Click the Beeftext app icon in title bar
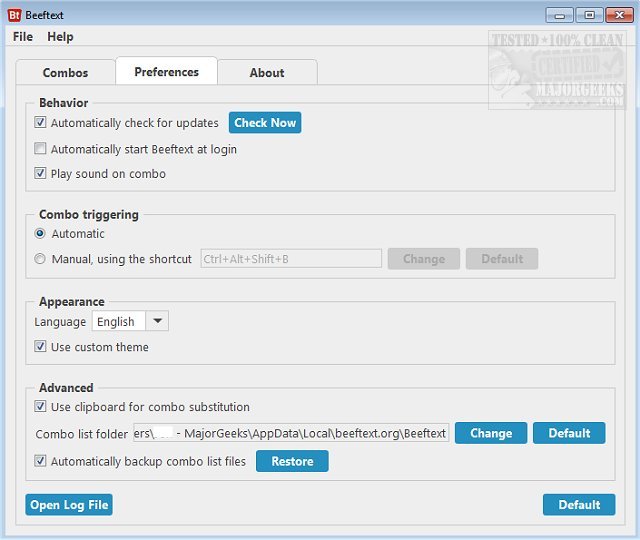 14,15
